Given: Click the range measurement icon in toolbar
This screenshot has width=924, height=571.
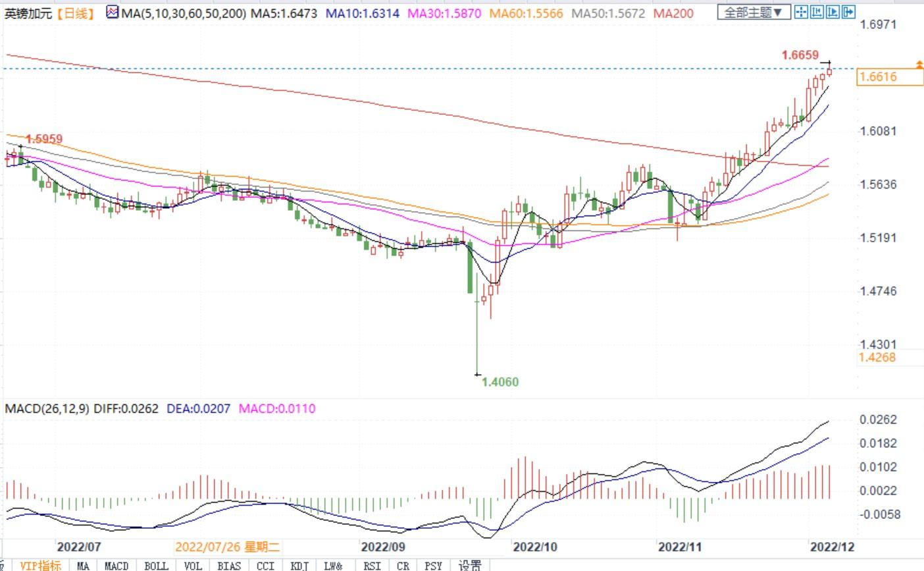Looking at the screenshot, I should click(x=817, y=12).
